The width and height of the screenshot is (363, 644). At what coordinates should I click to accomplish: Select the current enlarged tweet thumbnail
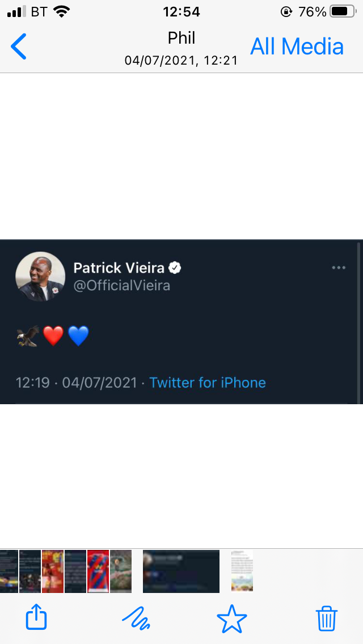click(x=181, y=571)
